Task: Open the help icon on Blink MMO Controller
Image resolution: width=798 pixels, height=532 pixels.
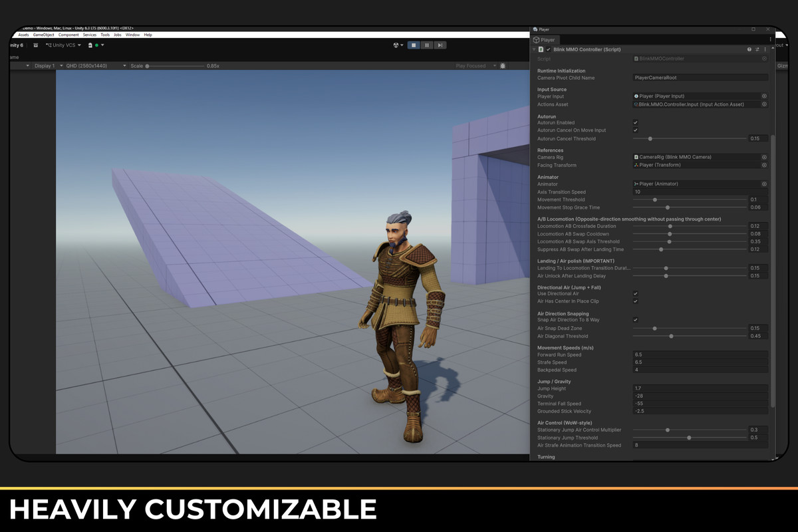Action: (x=749, y=49)
